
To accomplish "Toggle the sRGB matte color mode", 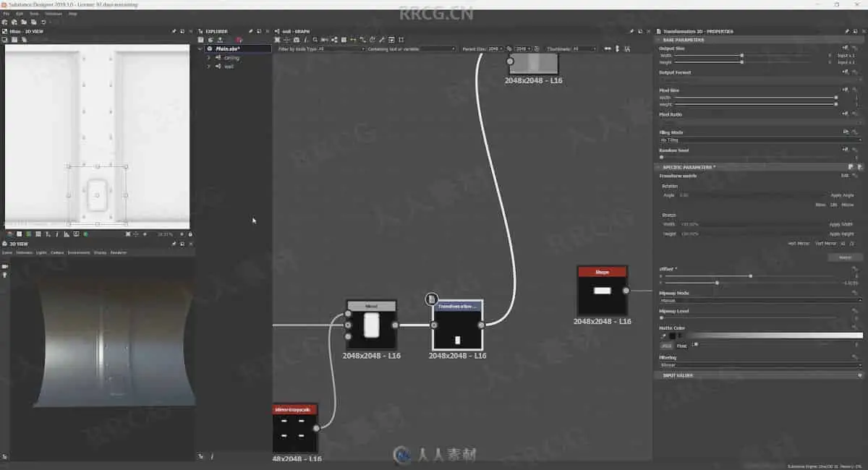I will pos(666,346).
